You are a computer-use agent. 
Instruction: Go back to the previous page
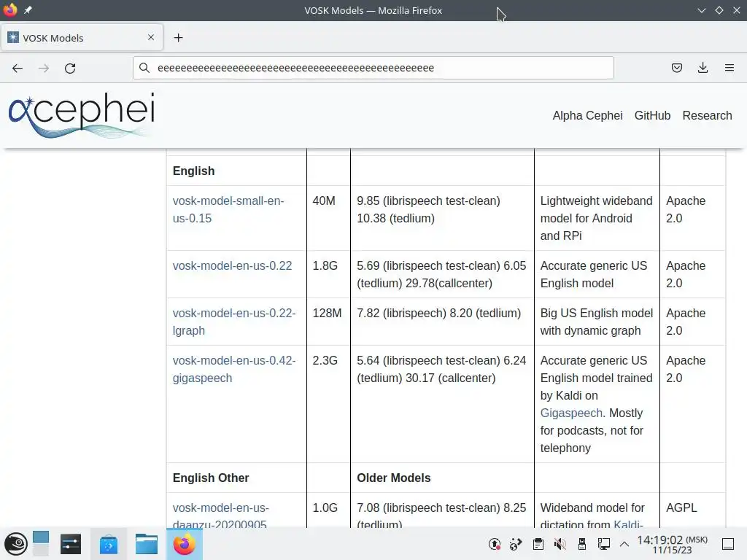coord(18,68)
